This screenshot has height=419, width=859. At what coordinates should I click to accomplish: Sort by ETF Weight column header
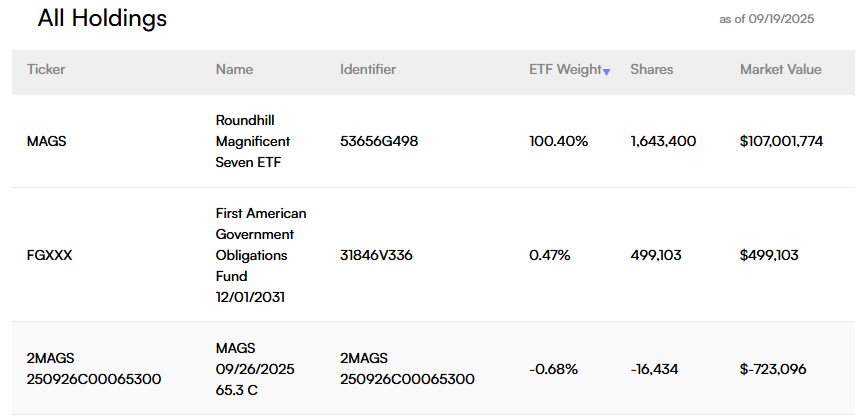[x=565, y=70]
